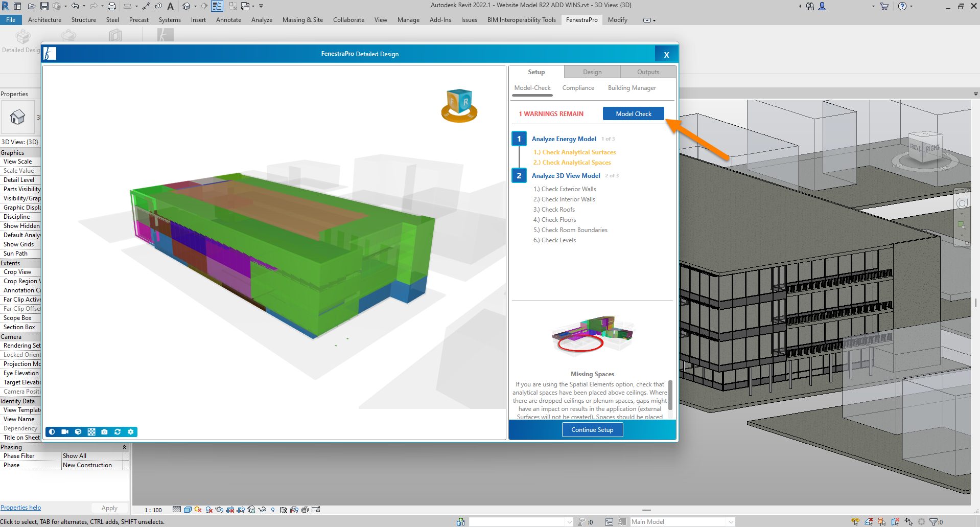
Task: Open a file from the Quick Access toolbar
Action: click(x=32, y=6)
